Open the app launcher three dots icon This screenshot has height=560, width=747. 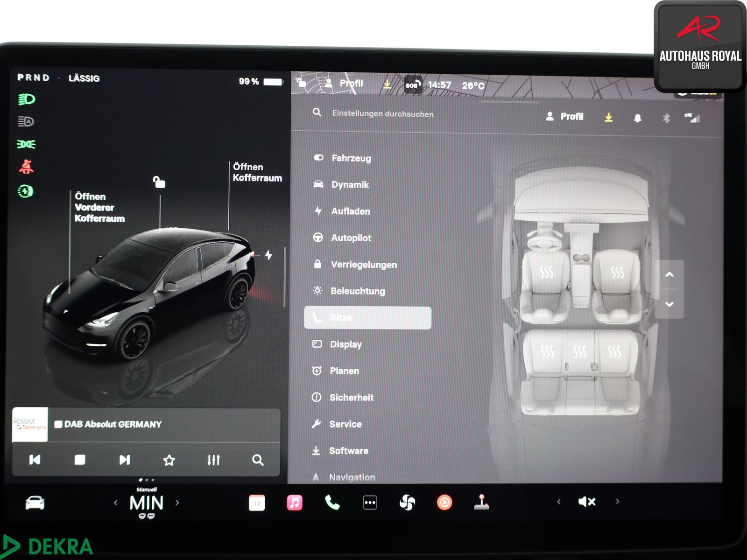coord(370,503)
